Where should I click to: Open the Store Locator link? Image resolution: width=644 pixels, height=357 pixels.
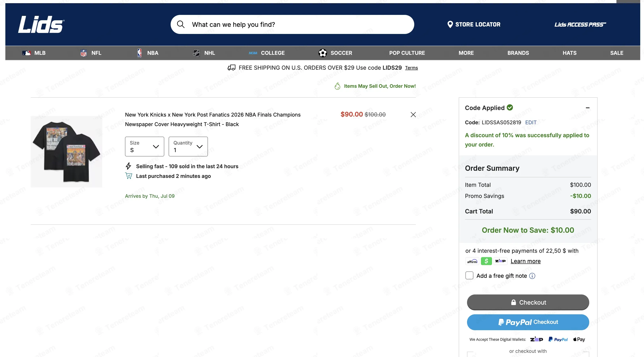click(x=474, y=24)
